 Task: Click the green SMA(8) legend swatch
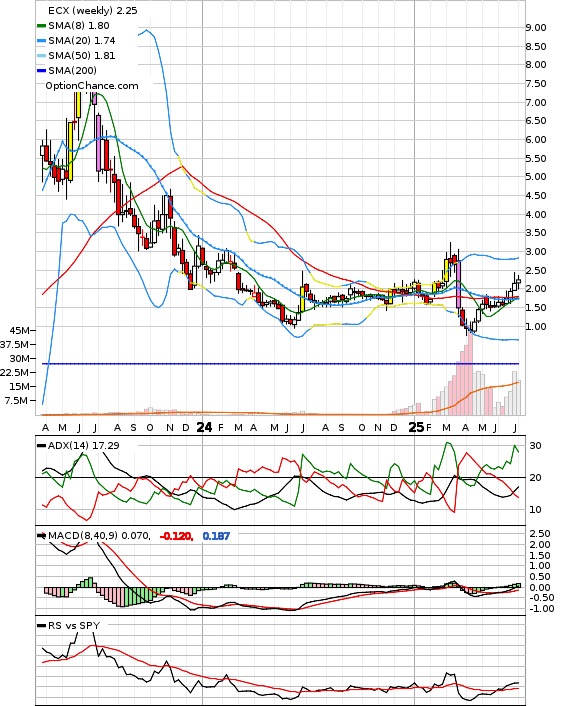point(41,26)
